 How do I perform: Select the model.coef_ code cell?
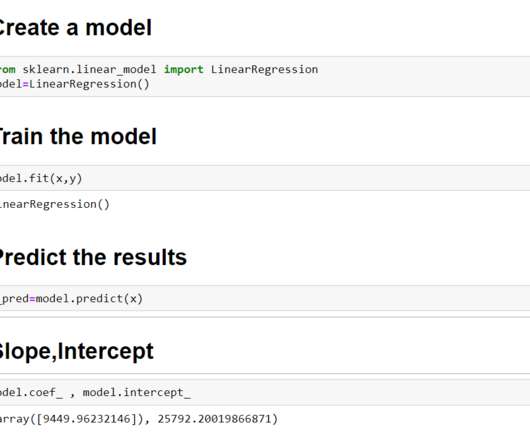point(265,392)
